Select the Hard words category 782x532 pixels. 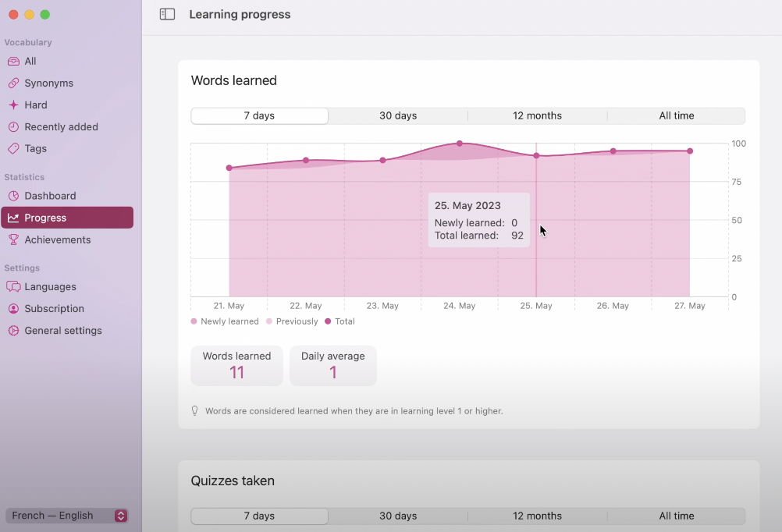point(35,105)
